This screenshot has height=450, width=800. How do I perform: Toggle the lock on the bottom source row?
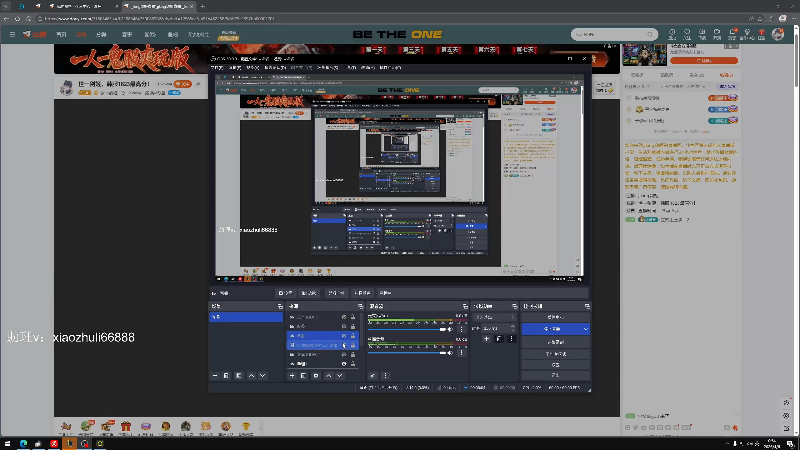[353, 364]
